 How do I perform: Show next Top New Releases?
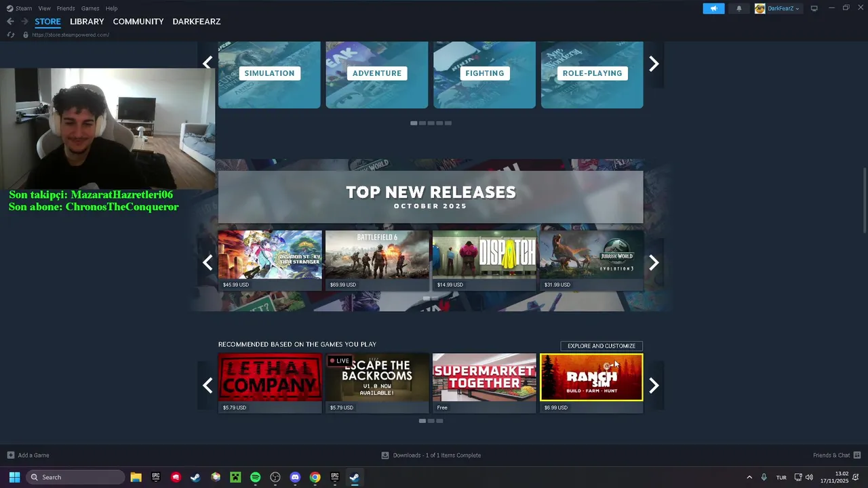coord(654,262)
